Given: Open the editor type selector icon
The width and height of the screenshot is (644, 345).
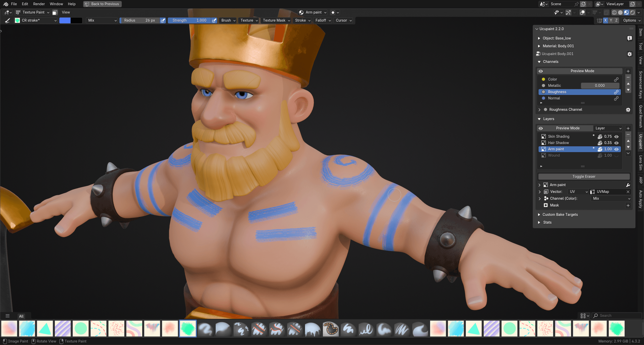Looking at the screenshot, I should [x=8, y=12].
